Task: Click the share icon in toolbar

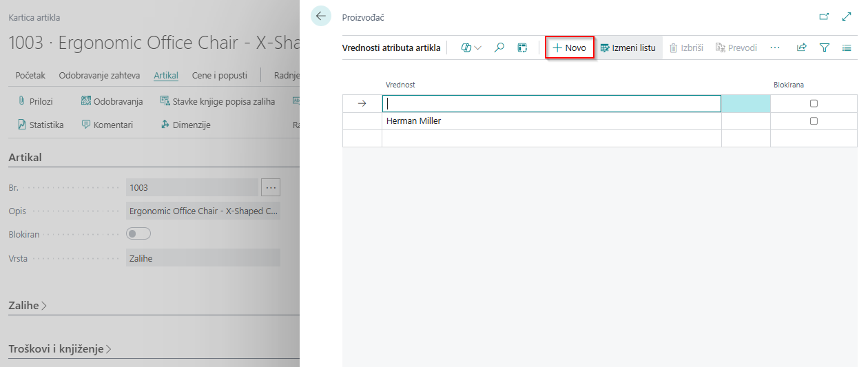Action: [x=801, y=48]
